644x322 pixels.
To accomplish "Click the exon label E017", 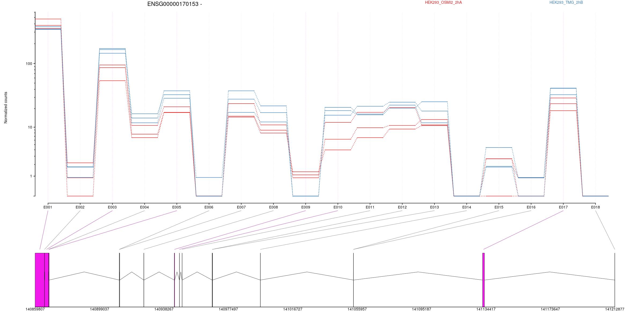I will [x=563, y=207].
